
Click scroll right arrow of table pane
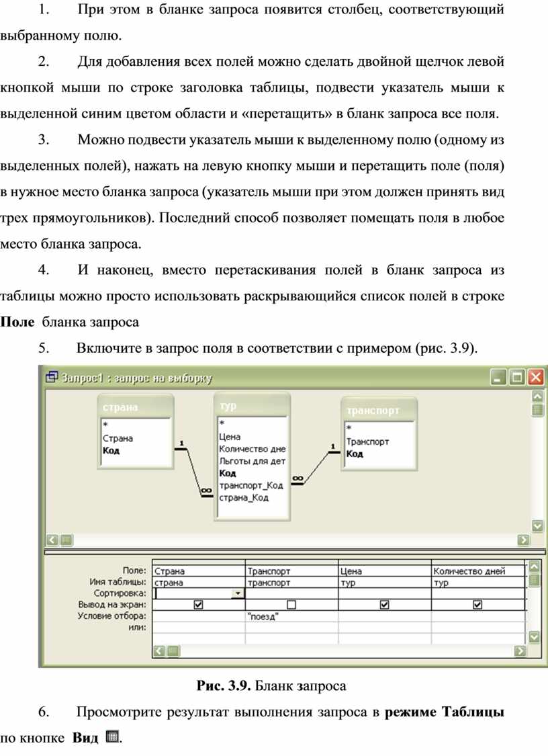click(523, 540)
